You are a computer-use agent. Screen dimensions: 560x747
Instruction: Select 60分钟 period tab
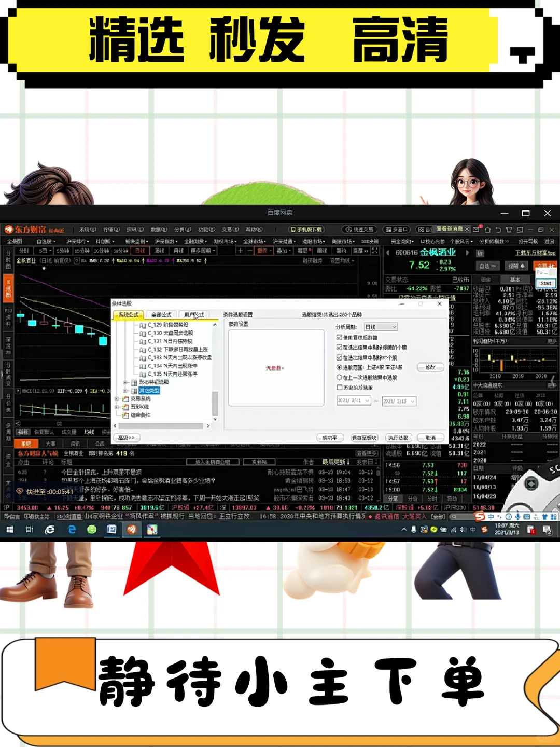pos(120,251)
